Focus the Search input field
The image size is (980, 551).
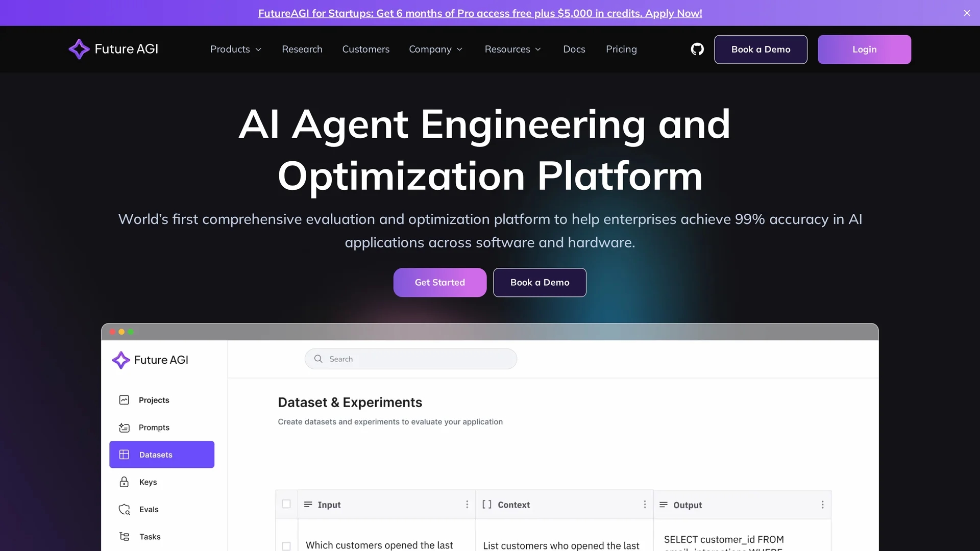(x=411, y=359)
